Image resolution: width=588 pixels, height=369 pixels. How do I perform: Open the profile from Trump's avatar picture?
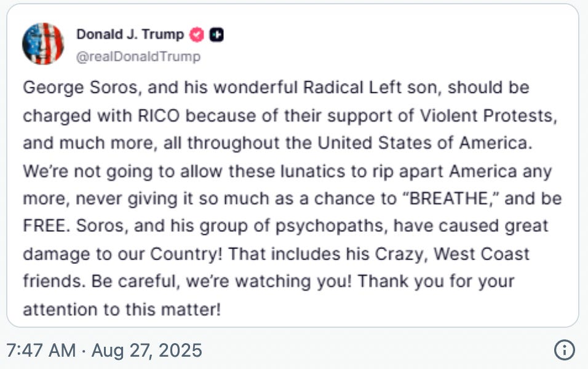[43, 44]
